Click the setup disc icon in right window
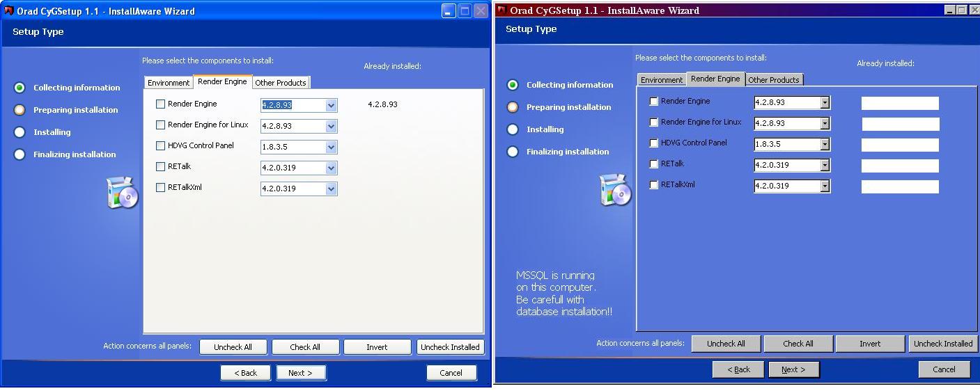Image resolution: width=980 pixels, height=391 pixels. (616, 190)
